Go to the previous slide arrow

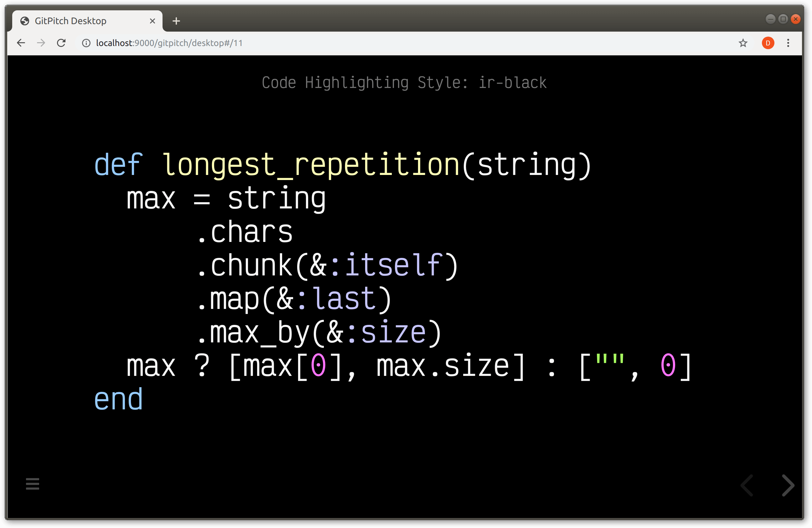tap(747, 485)
